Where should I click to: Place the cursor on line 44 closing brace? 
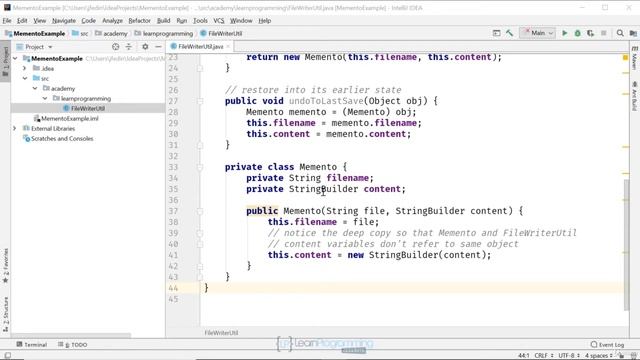coord(207,288)
